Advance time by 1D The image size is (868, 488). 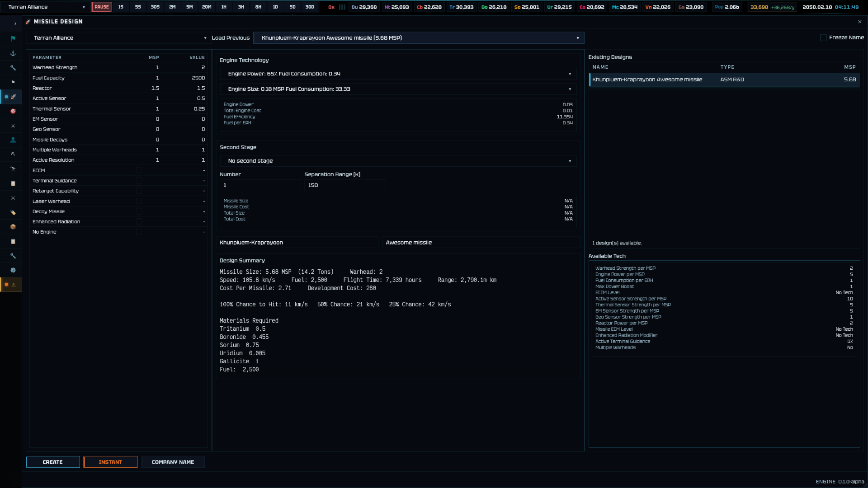pos(275,7)
